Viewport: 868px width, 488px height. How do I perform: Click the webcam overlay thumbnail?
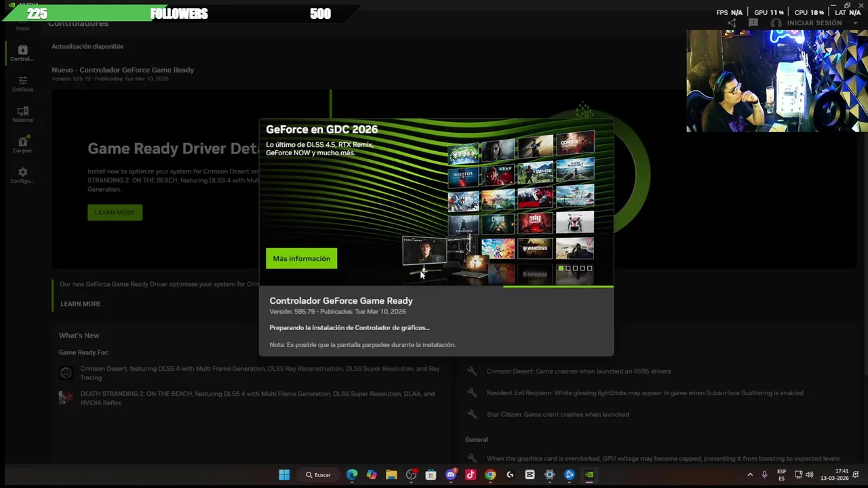pyautogui.click(x=777, y=81)
